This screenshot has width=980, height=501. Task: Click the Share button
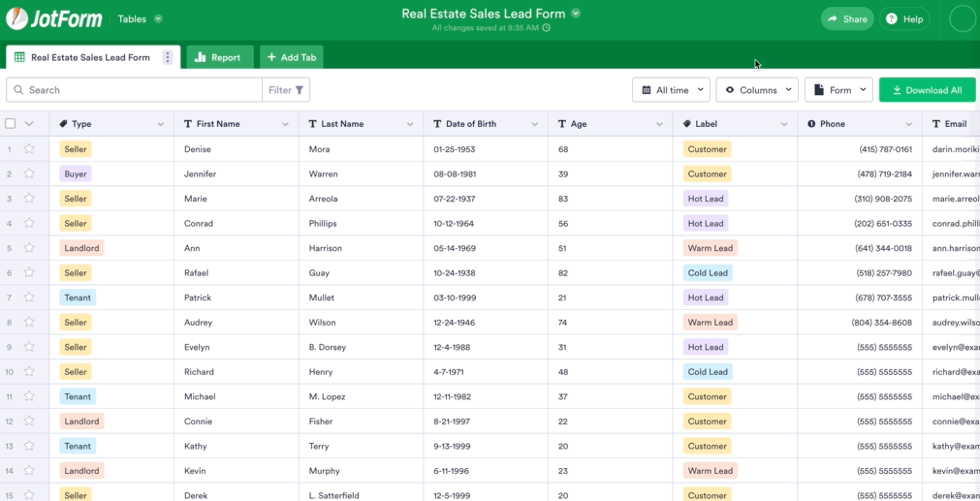coord(846,18)
